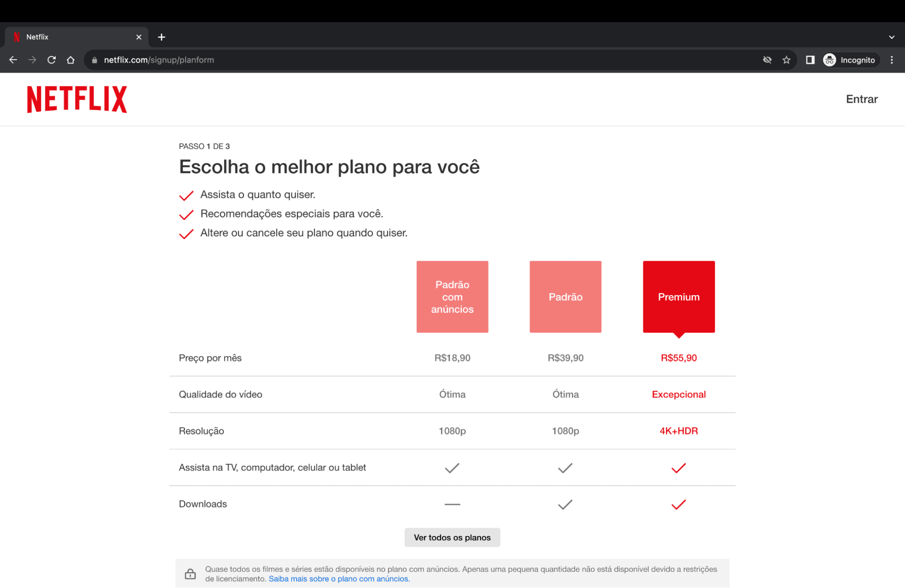Select the Premium plan tile
The width and height of the screenshot is (905, 588).
click(678, 296)
